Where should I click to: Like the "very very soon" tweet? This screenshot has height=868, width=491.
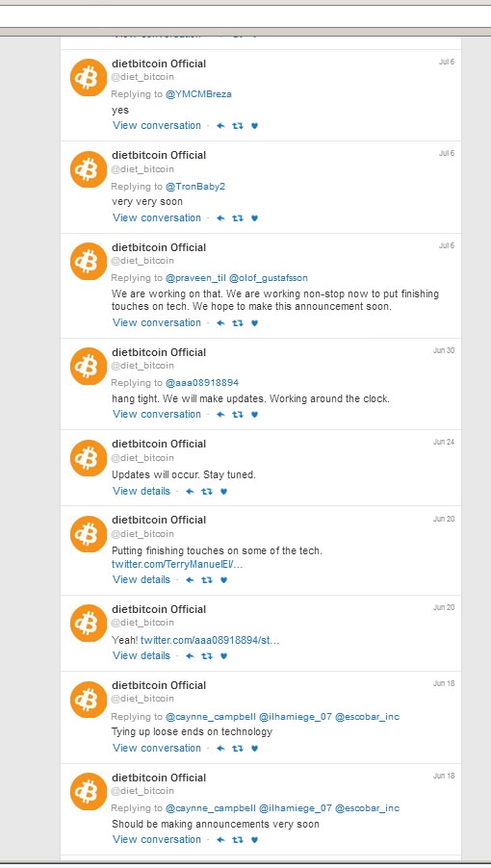coord(254,218)
